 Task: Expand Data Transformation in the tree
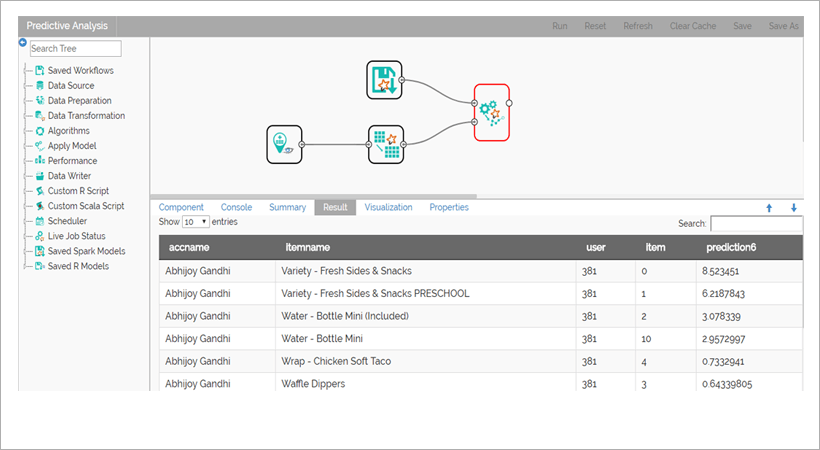tap(86, 116)
